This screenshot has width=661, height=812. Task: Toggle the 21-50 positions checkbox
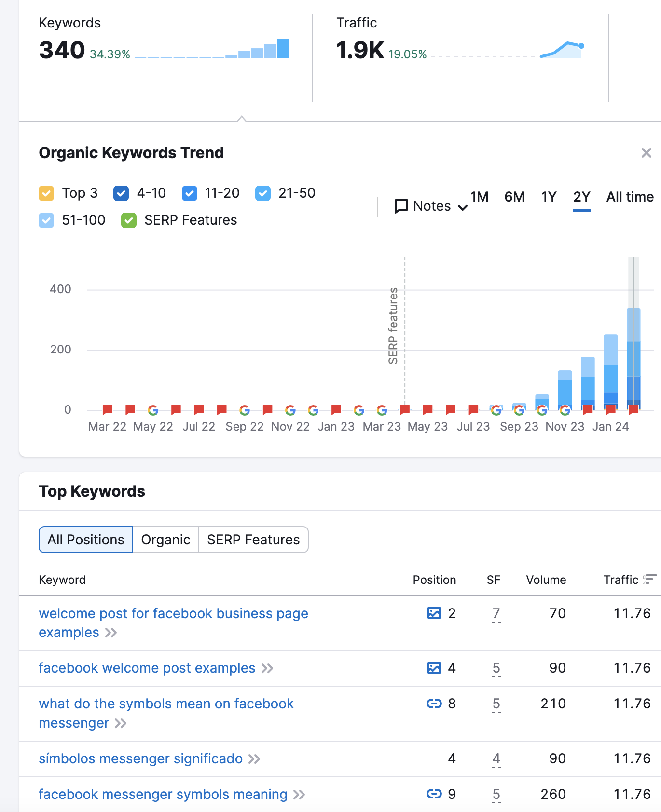click(263, 193)
